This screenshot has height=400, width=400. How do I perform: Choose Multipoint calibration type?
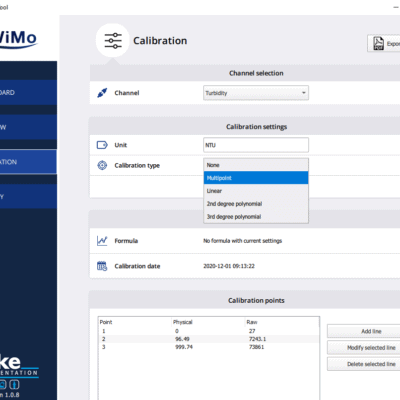point(256,178)
